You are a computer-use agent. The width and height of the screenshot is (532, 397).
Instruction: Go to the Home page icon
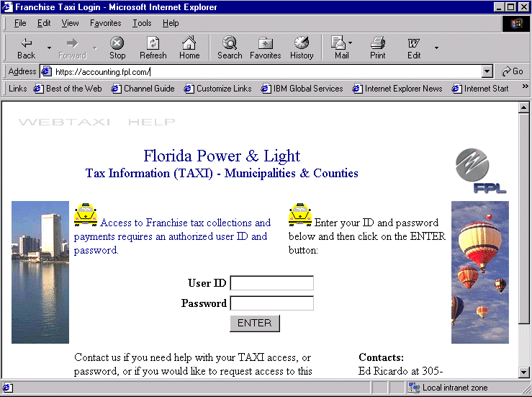[x=189, y=48]
